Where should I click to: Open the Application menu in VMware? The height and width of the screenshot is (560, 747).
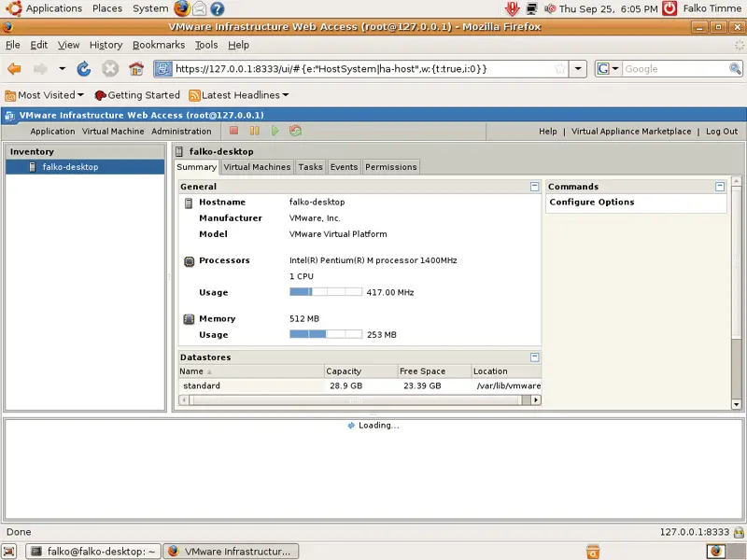tap(52, 132)
